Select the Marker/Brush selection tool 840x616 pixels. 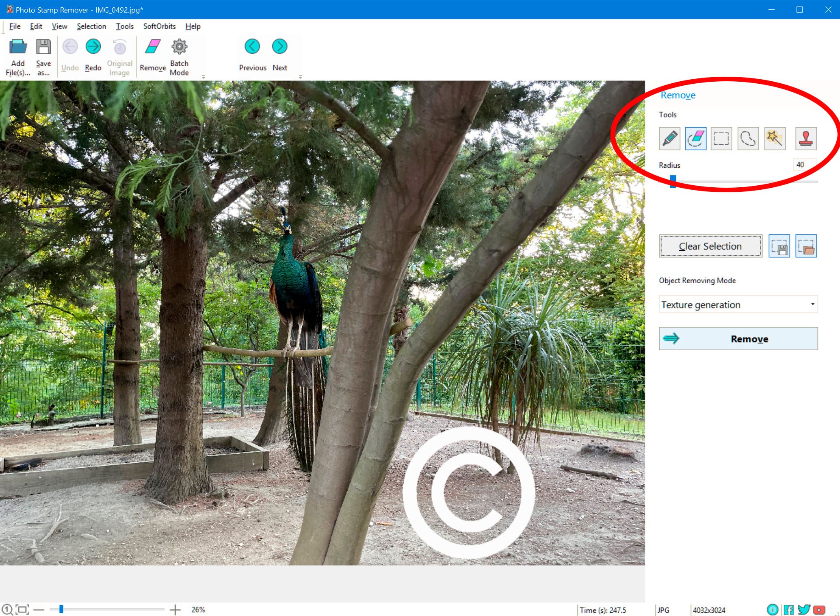tap(670, 138)
